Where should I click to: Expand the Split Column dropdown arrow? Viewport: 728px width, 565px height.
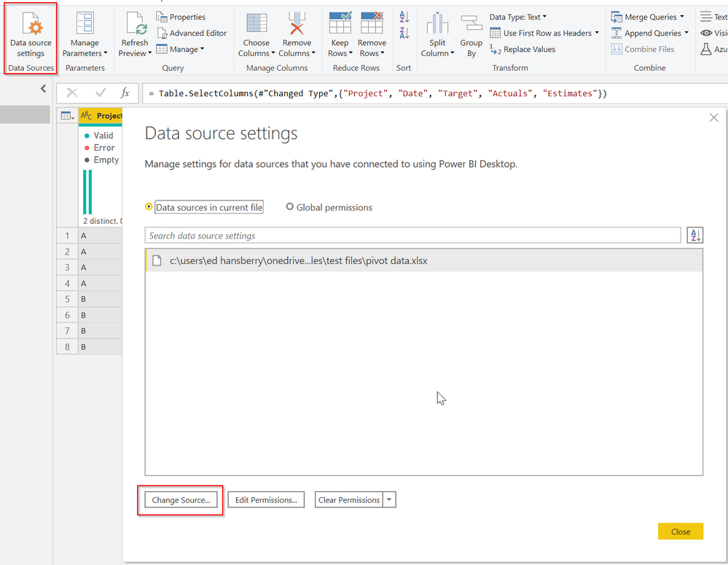453,53
